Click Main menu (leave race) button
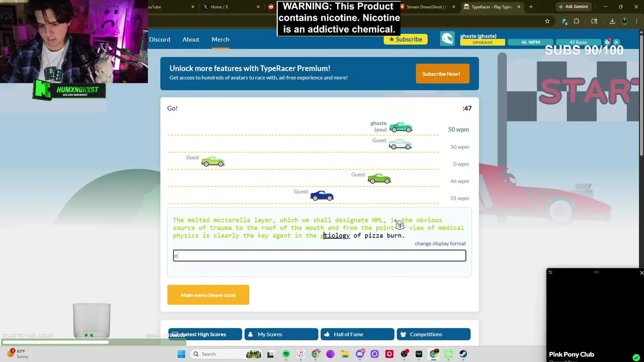Screen dimensions: 644x362 tap(208, 295)
